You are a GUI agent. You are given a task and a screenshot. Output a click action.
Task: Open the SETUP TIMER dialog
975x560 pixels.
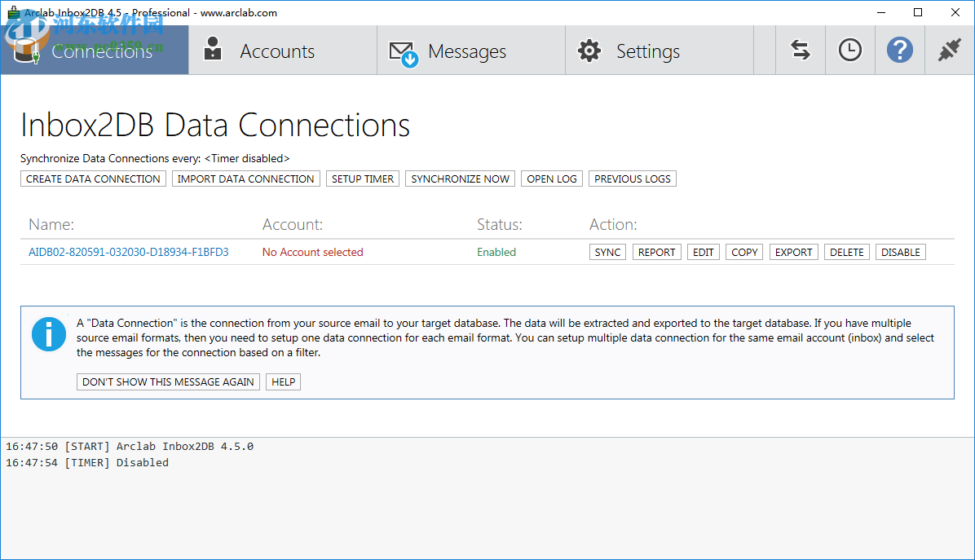click(x=363, y=179)
